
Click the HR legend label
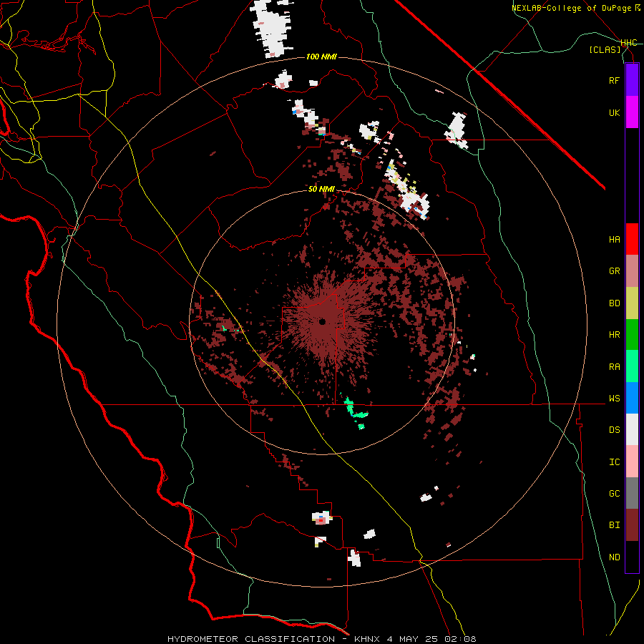[x=614, y=335]
